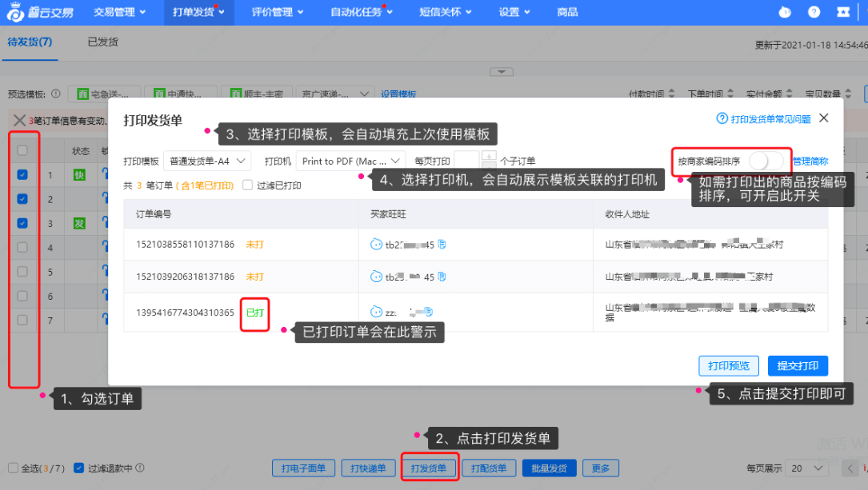868x490 pixels.
Task: Click the info icon next to 过滤退款中
Action: (x=140, y=468)
